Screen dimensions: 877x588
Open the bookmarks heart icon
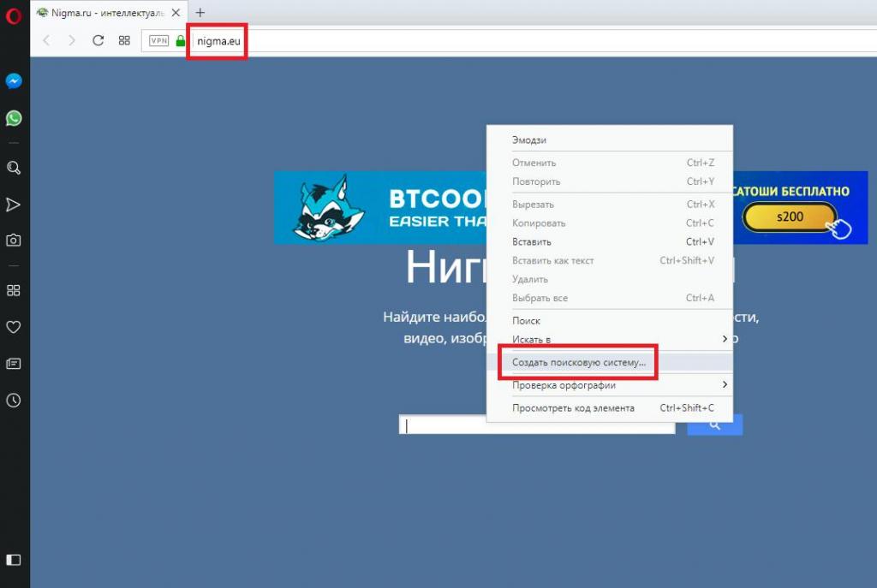14,327
